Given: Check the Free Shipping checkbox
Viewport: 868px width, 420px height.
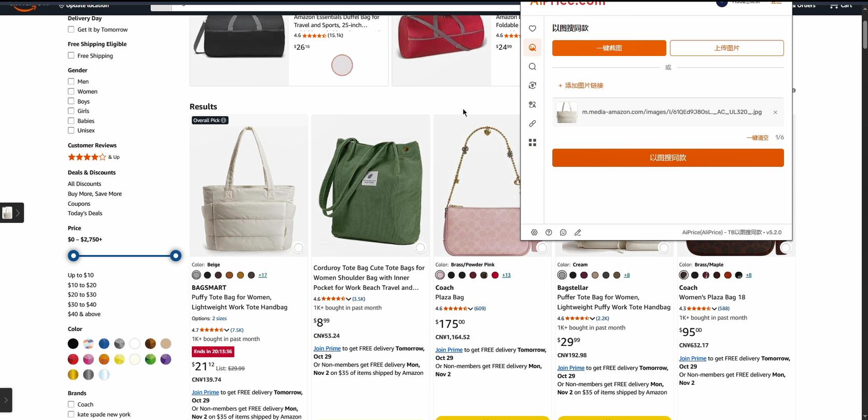Looking at the screenshot, I should (x=71, y=55).
